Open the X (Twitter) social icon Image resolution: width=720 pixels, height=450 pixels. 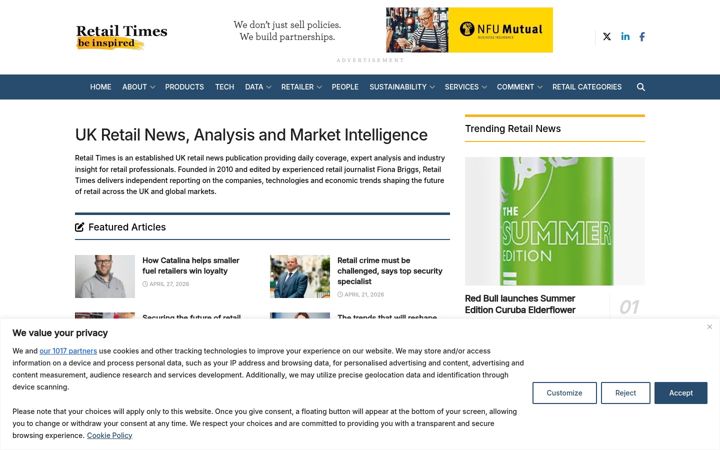[607, 37]
